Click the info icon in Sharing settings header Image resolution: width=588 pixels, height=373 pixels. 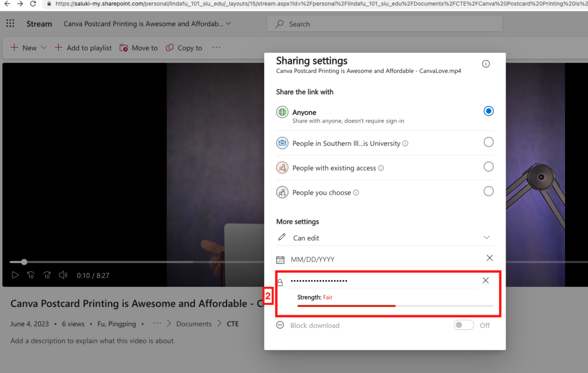(486, 64)
